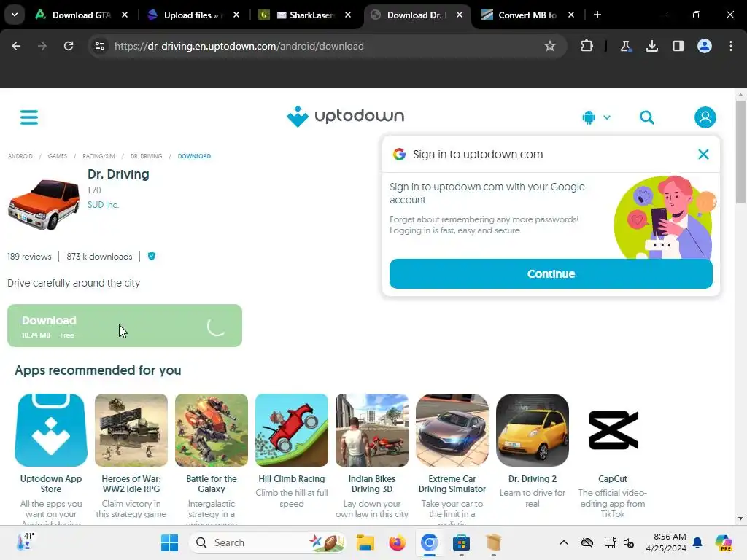Open the notification bell in system tray
This screenshot has width=747, height=560.
coord(697,542)
